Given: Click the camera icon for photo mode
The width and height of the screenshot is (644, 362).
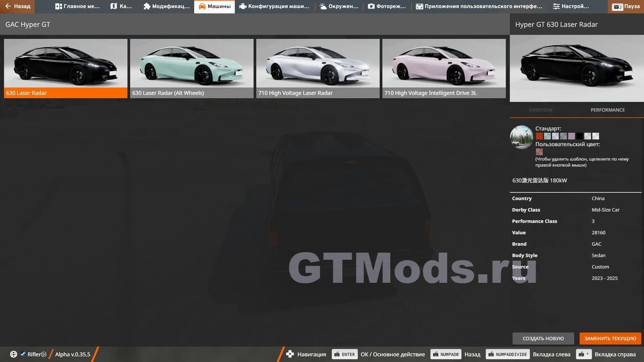Looking at the screenshot, I should pyautogui.click(x=371, y=7).
